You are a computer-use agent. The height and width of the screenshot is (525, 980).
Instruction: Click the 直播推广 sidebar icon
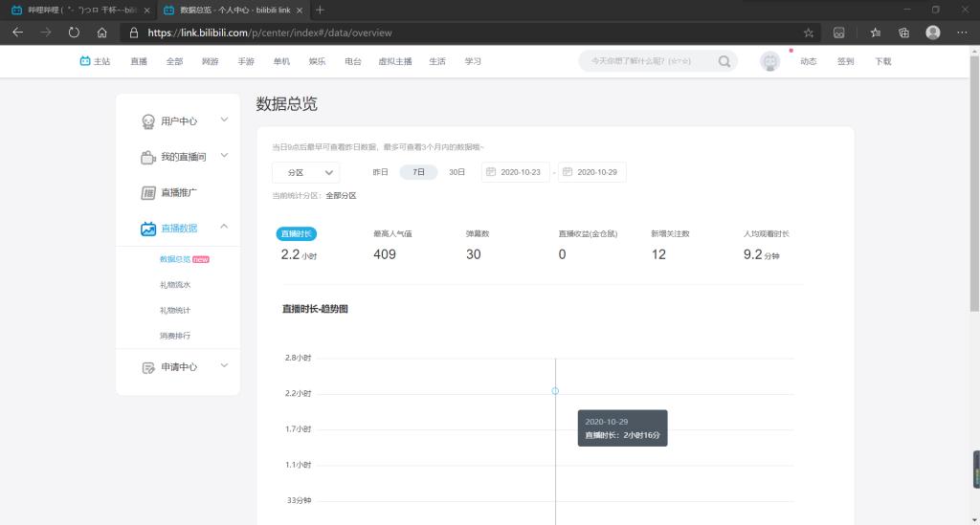148,193
